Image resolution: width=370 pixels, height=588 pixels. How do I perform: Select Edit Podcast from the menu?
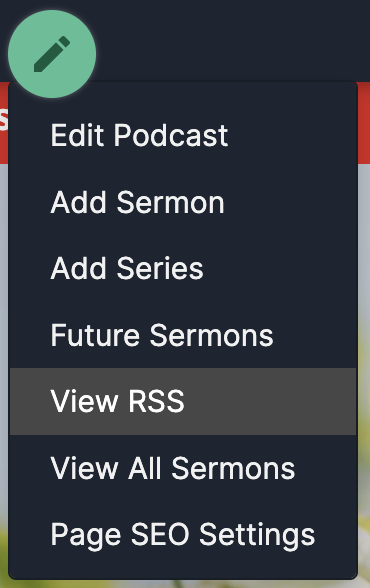[x=183, y=135]
